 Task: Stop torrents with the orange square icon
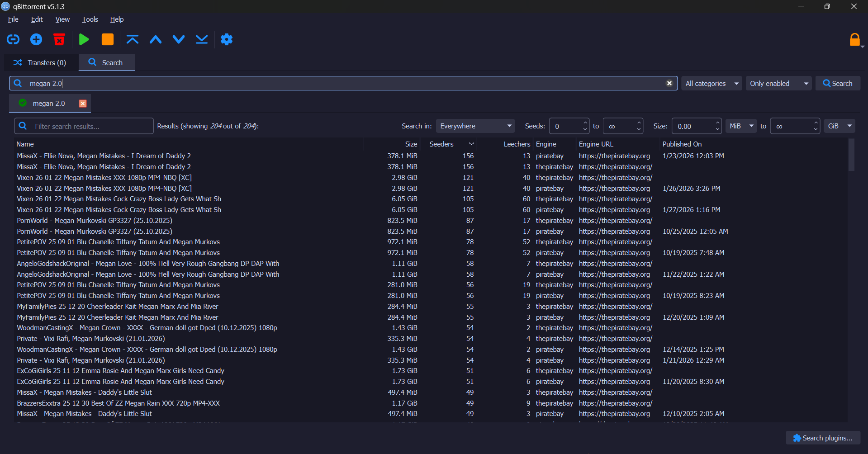click(x=108, y=39)
